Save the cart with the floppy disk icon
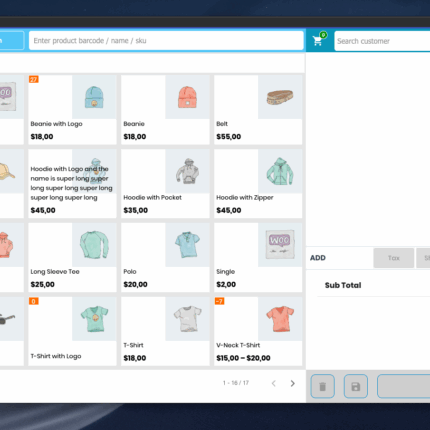The width and height of the screenshot is (430, 430). tap(356, 386)
